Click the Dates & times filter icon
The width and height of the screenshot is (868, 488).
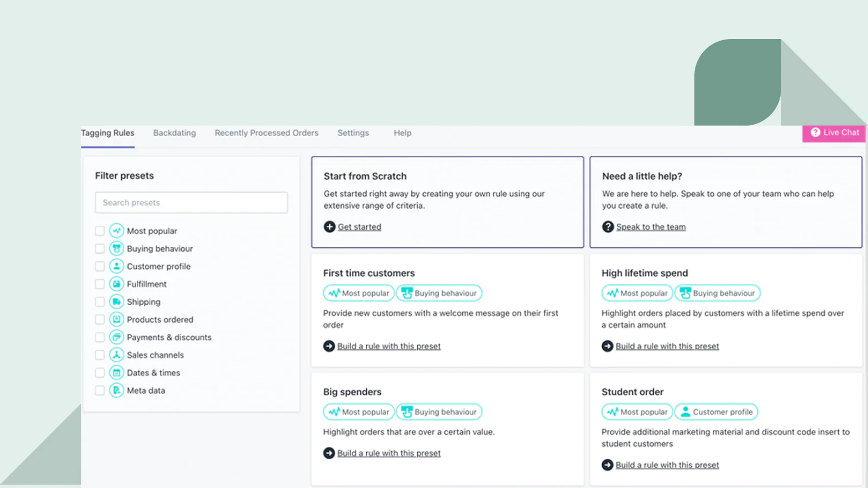pos(117,373)
